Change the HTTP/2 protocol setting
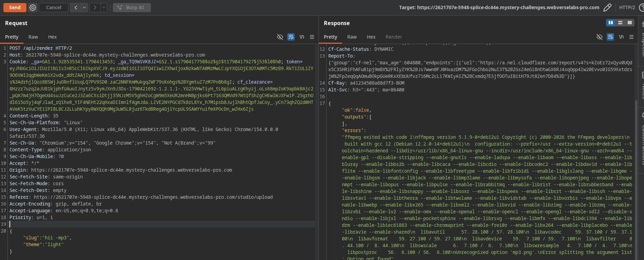 click(627, 7)
